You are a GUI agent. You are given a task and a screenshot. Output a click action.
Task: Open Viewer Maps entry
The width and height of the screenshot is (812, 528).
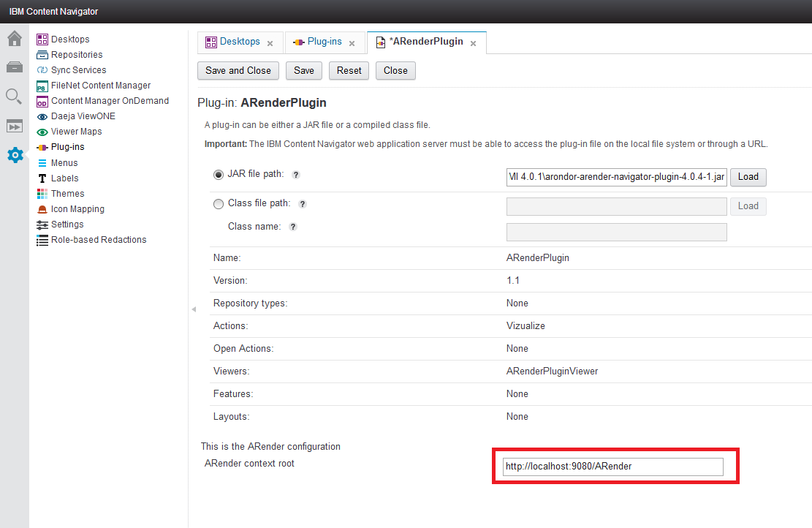[x=77, y=132]
